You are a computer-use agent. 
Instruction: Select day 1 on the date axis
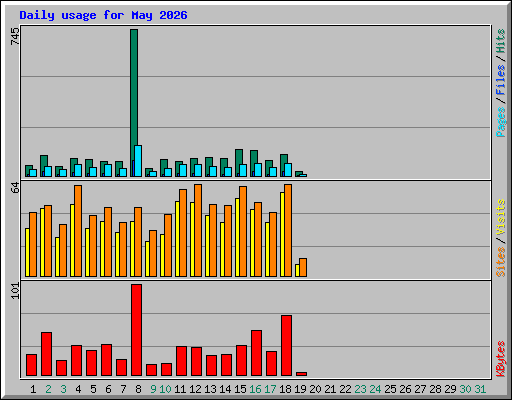pyautogui.click(x=33, y=389)
